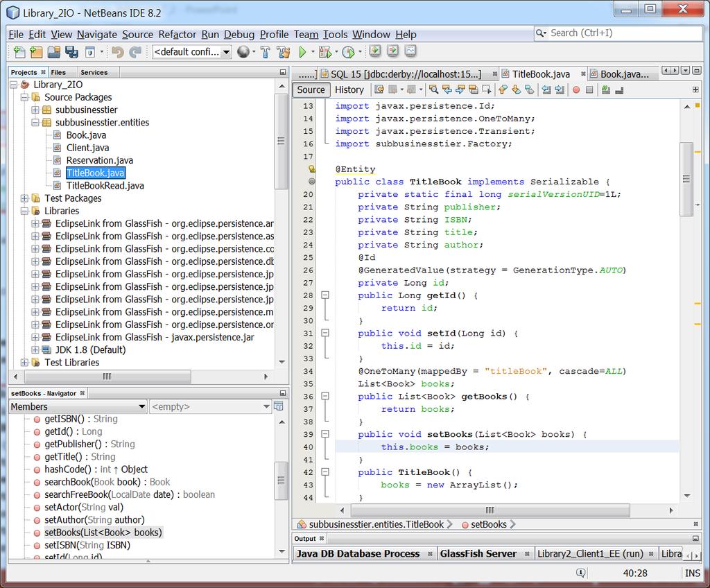Collapse the Libraries node
710x588 pixels.
[x=24, y=211]
